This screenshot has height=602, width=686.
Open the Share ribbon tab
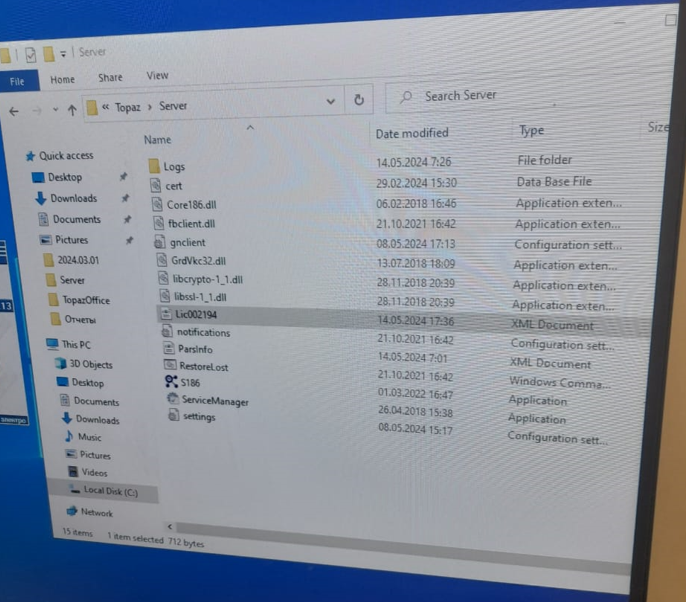[x=110, y=77]
